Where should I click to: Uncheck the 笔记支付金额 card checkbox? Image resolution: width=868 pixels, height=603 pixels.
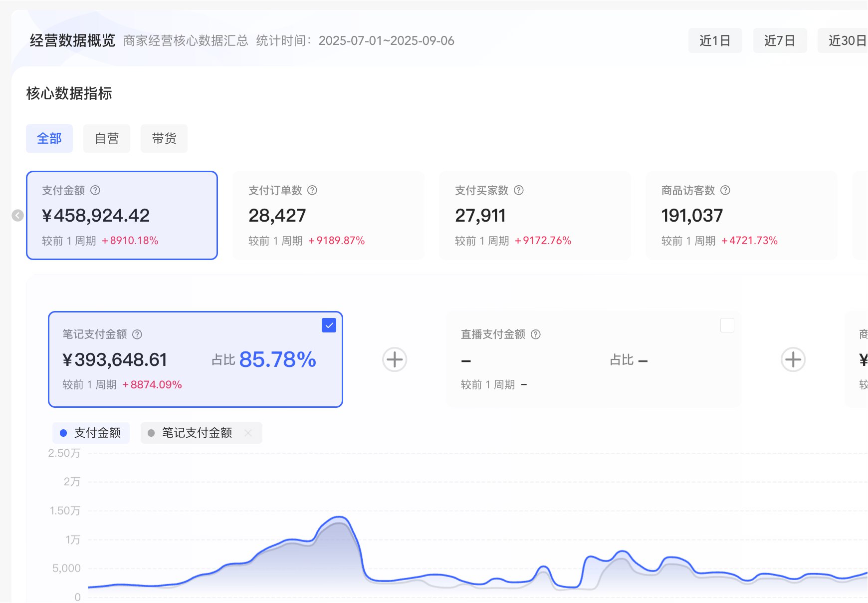point(329,325)
